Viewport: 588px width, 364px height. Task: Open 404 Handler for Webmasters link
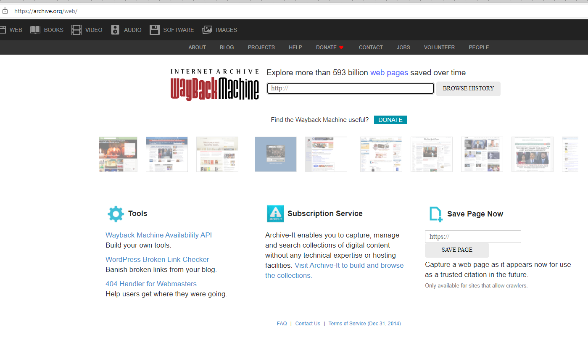pyautogui.click(x=151, y=284)
